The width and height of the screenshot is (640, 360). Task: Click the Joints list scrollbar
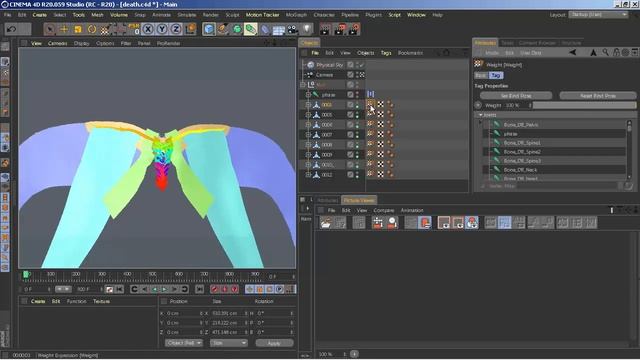click(x=629, y=150)
